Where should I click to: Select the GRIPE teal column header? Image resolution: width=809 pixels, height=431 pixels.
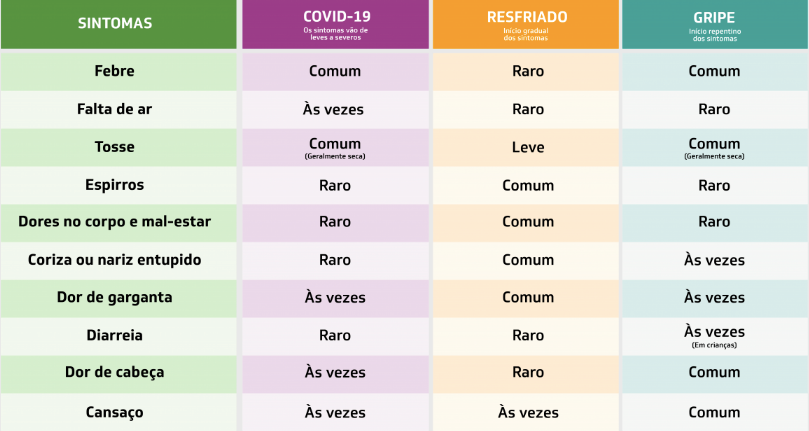coord(715,24)
